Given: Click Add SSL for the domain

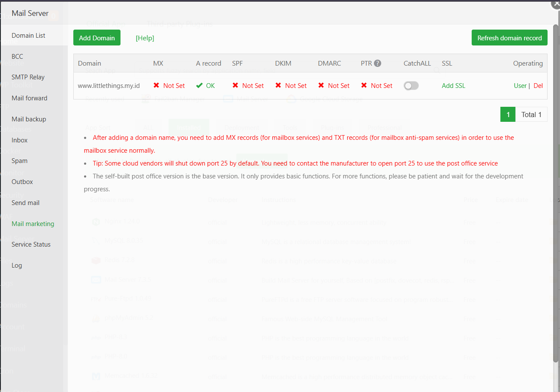Looking at the screenshot, I should coord(453,85).
